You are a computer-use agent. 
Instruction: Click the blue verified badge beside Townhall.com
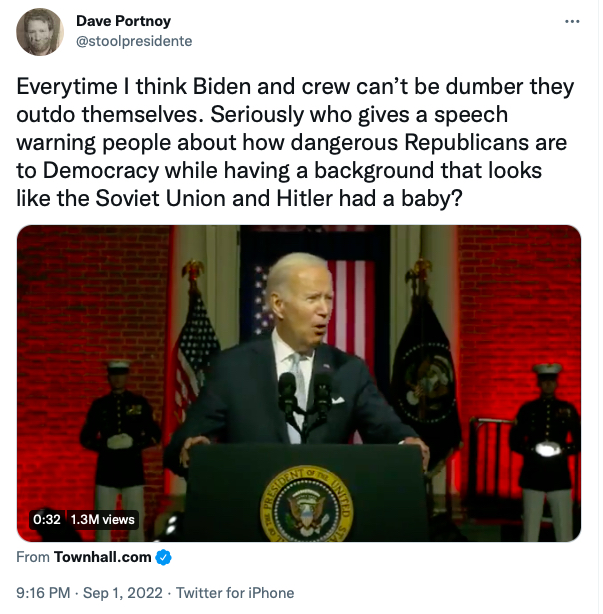162,556
